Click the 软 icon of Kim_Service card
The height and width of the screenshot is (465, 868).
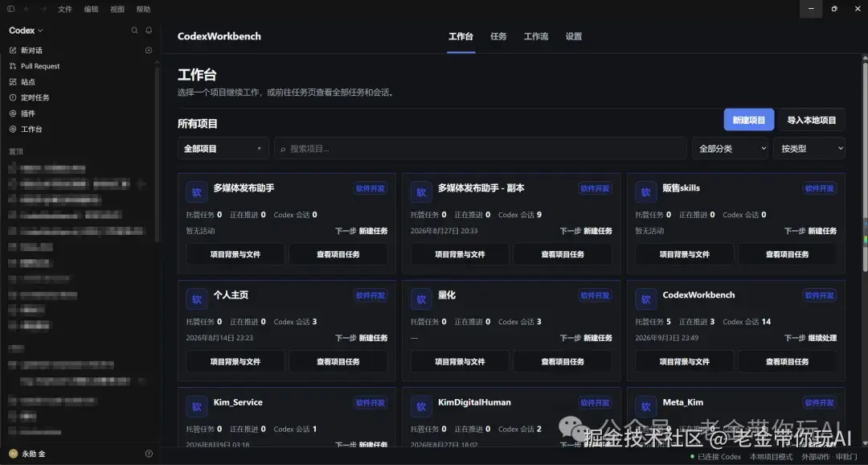pyautogui.click(x=197, y=407)
